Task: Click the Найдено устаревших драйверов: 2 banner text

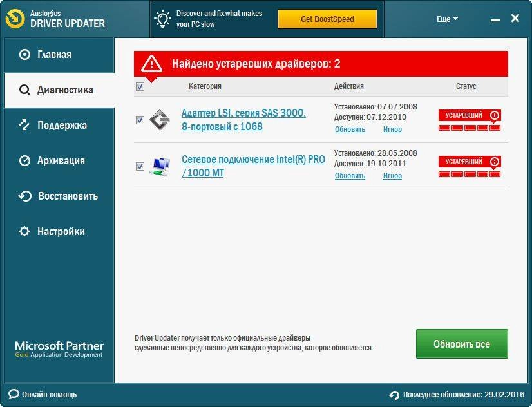Action: coord(256,64)
